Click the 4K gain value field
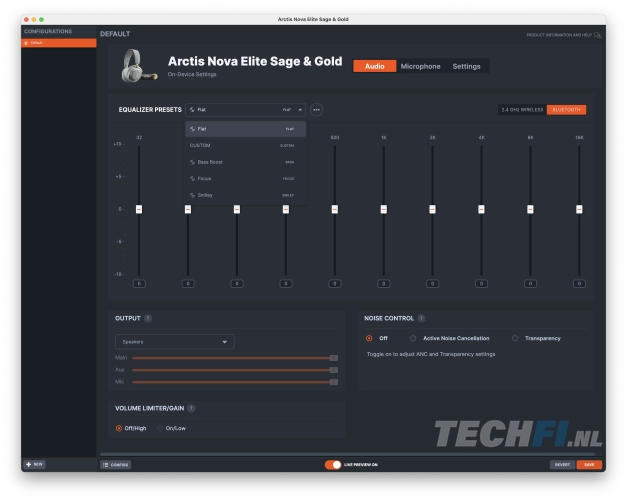The image size is (627, 500). coord(481,284)
